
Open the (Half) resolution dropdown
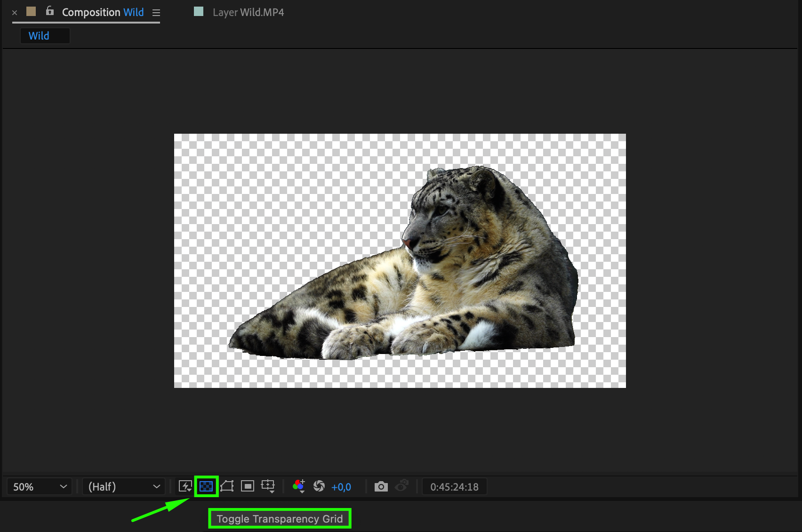point(124,487)
